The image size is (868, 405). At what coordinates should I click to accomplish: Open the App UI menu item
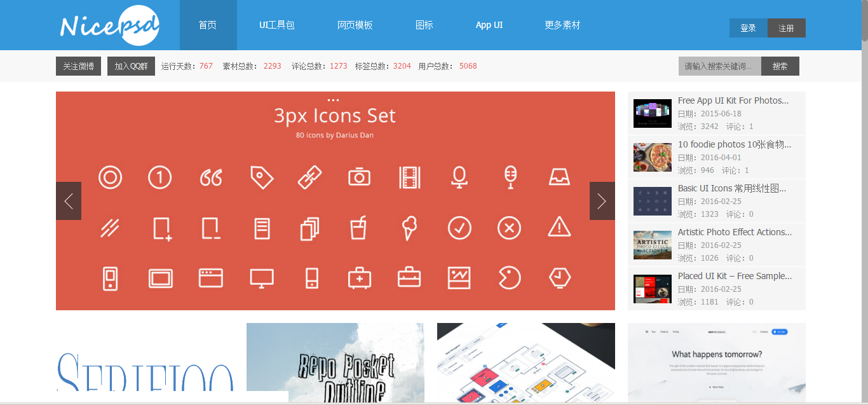pos(489,25)
